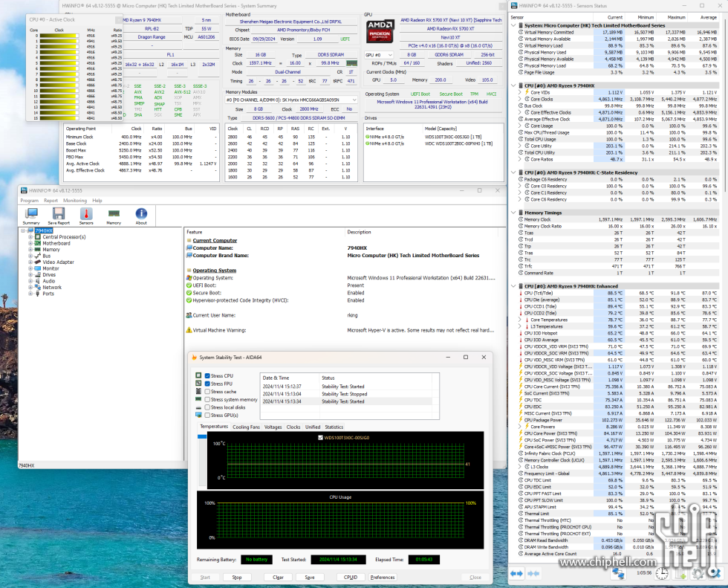Click the Save Report floppy icon

click(59, 213)
